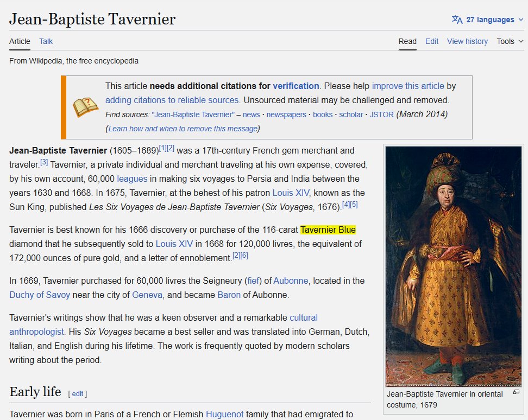Click Louis XIV link in first paragraph
The image size is (528, 420).
pyautogui.click(x=291, y=193)
